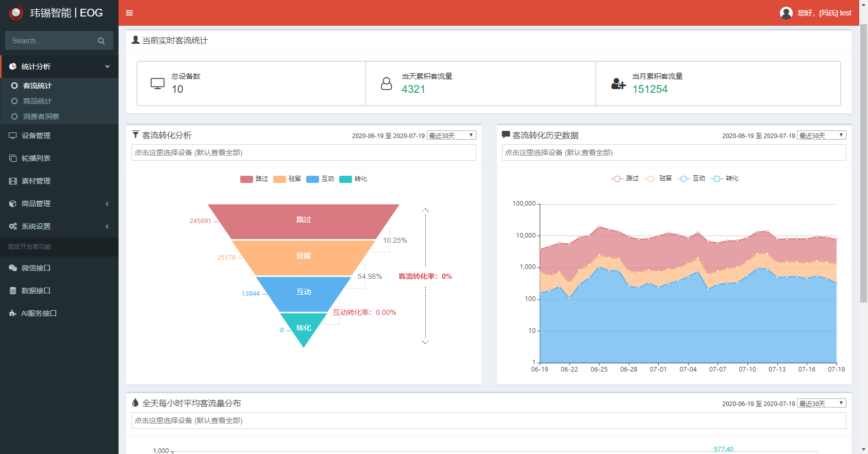Select 商品统计 in the sidebar
Screen dimensions: 868x454
(x=37, y=101)
